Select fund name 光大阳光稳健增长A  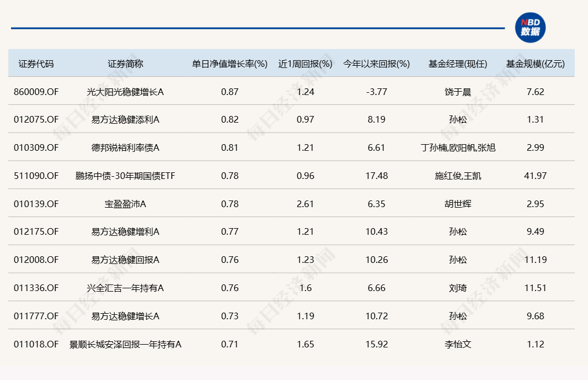[125, 92]
